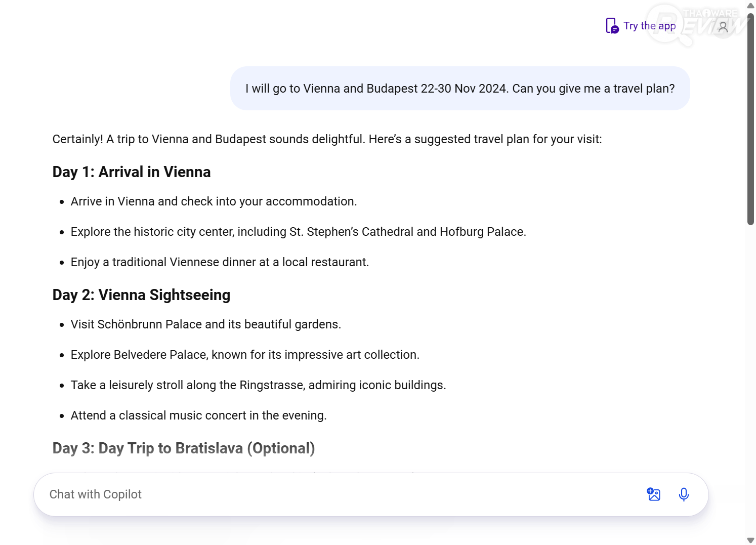Click the St. Stephen's Cathedral bullet text

pyautogui.click(x=298, y=232)
